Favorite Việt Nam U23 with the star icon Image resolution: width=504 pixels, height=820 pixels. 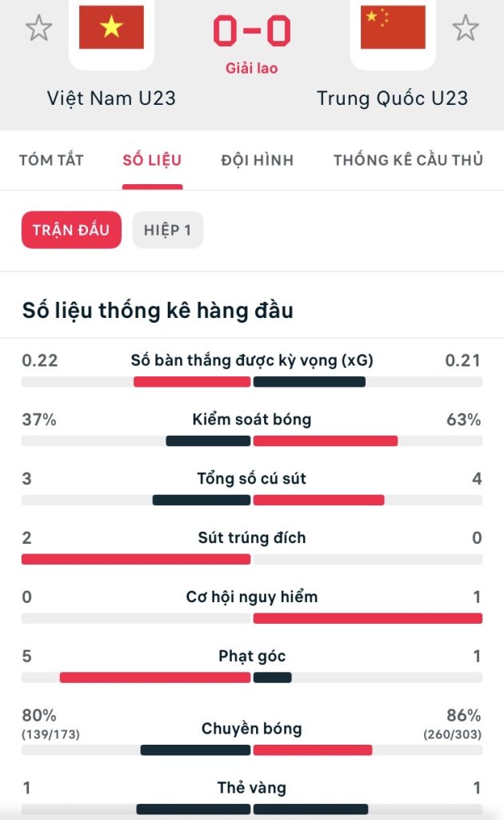click(38, 28)
